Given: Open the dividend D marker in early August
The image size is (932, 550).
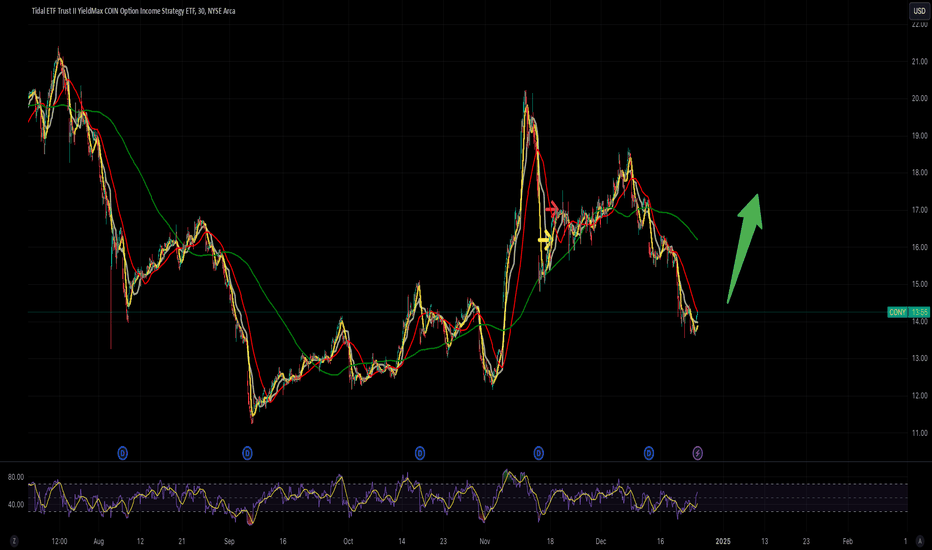Looking at the screenshot, I should (x=122, y=453).
